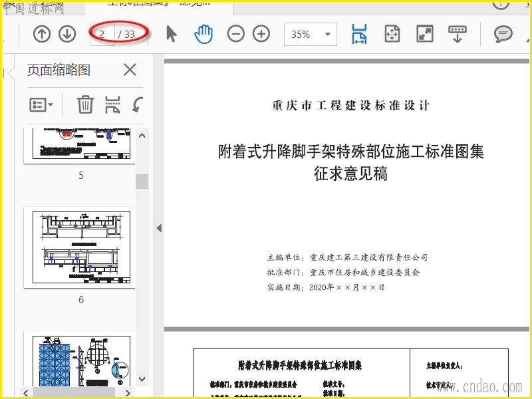Toggle fit-width scrolling mode

(x=359, y=34)
